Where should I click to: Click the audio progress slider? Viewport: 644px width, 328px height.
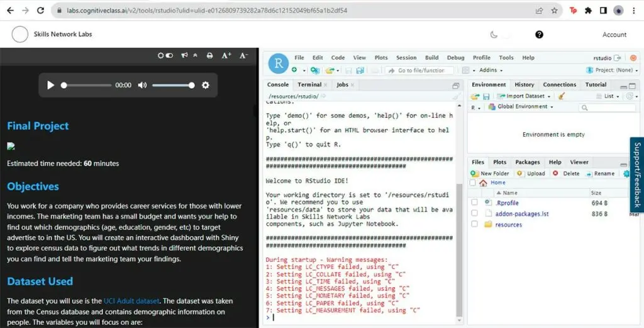[87, 85]
